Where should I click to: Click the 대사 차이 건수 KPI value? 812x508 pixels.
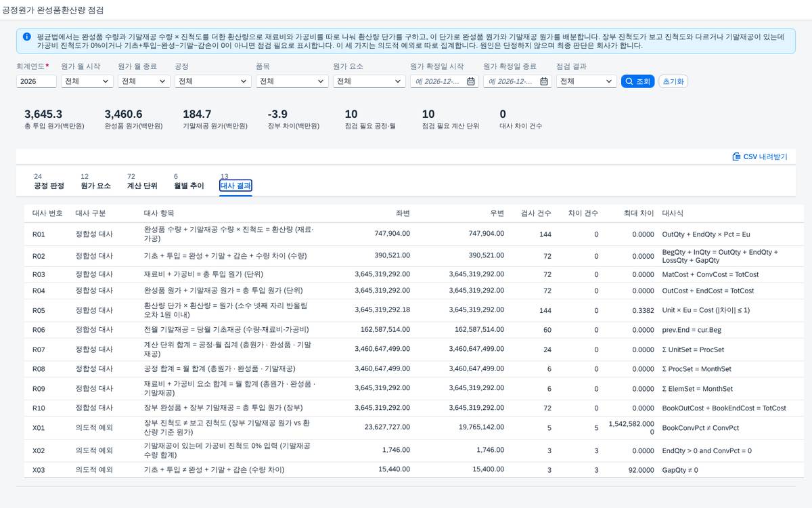(x=503, y=114)
